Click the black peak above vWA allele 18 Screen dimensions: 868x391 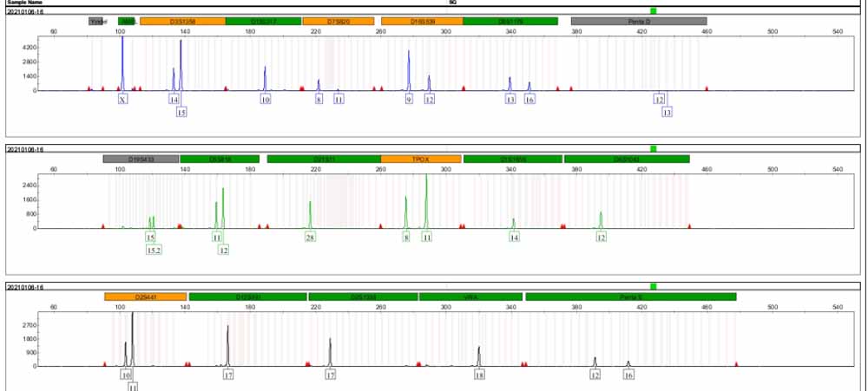479,356
